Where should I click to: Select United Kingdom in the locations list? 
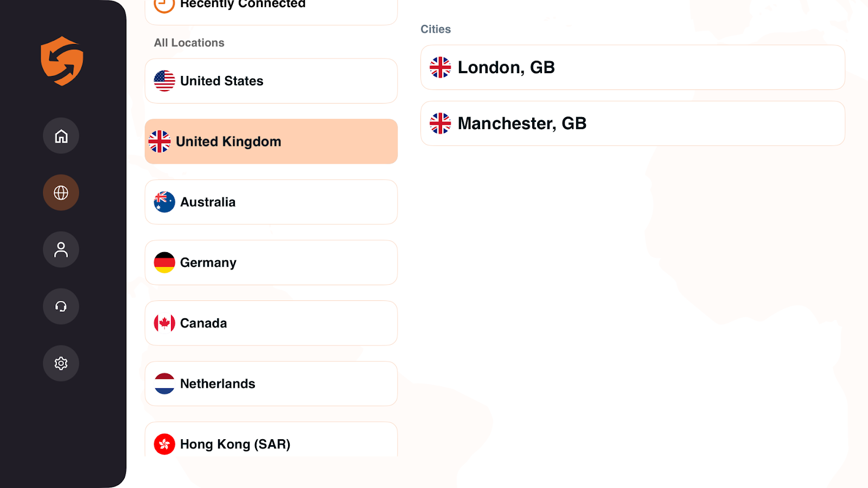pos(271,142)
